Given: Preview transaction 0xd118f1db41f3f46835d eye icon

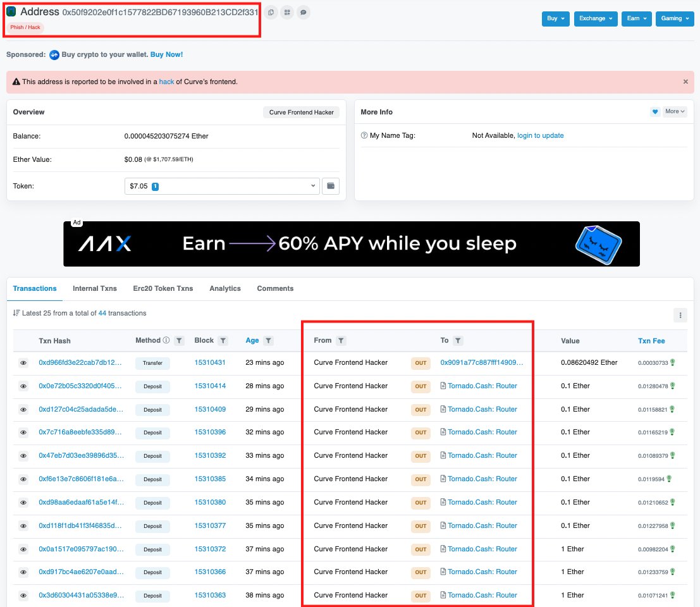Looking at the screenshot, I should tap(23, 526).
